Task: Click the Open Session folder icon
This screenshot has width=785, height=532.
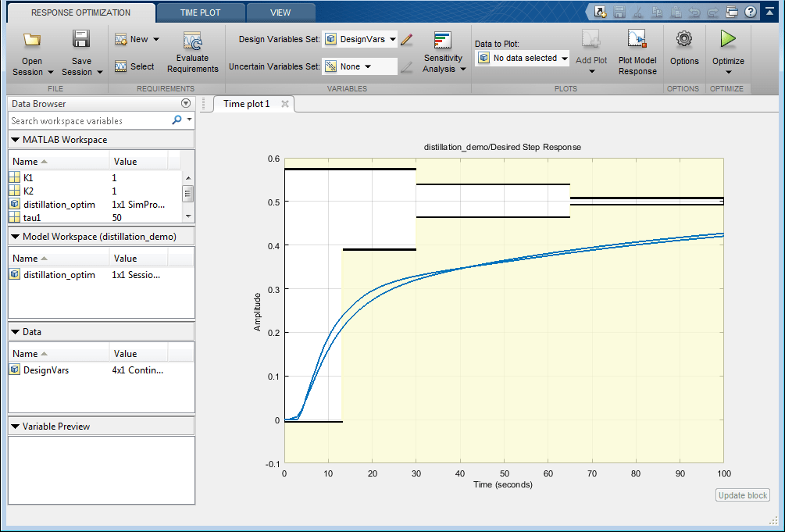Action: [32, 40]
